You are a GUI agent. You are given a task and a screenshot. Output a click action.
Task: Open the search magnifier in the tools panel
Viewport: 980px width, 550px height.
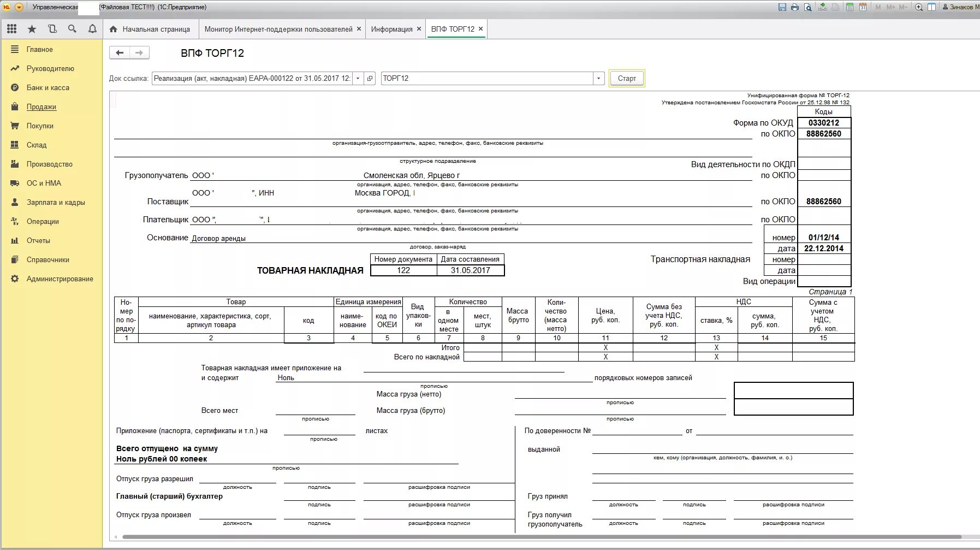72,29
